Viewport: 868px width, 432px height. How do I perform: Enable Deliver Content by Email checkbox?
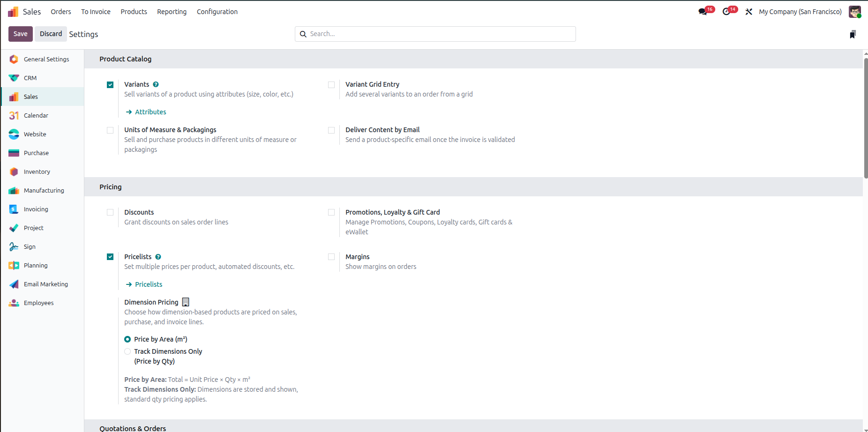pos(331,130)
